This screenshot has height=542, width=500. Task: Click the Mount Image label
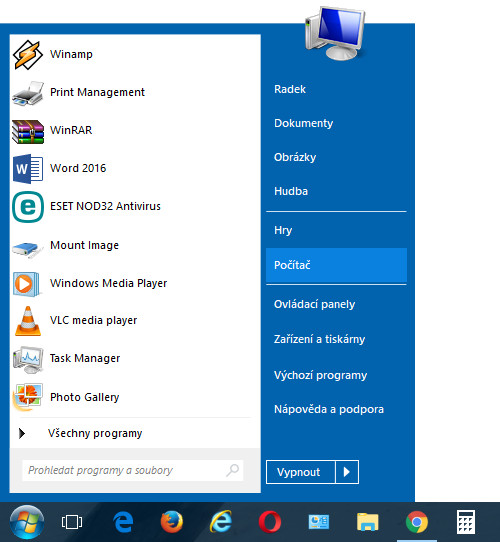click(84, 245)
